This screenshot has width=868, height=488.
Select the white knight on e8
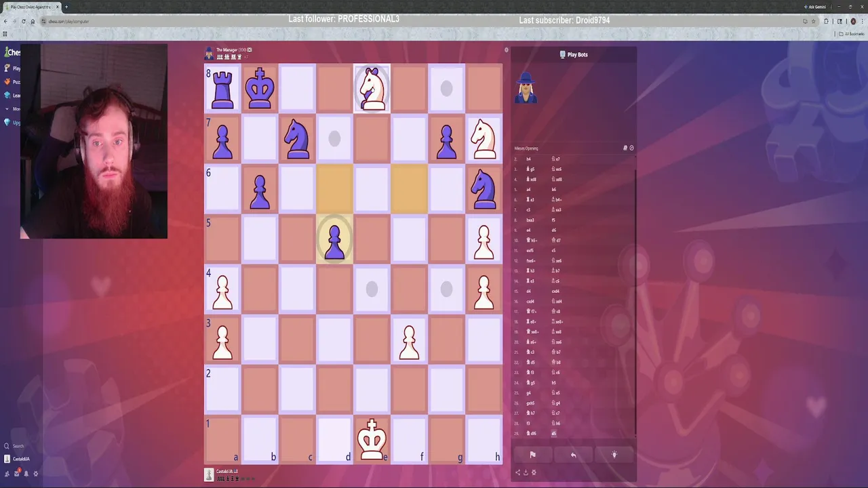pyautogui.click(x=372, y=89)
